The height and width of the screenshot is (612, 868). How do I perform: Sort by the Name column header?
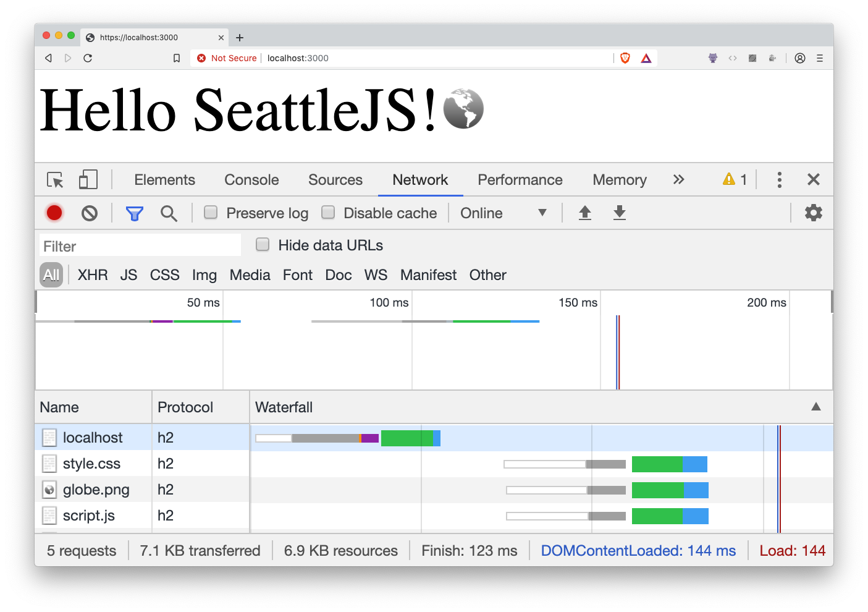[93, 407]
